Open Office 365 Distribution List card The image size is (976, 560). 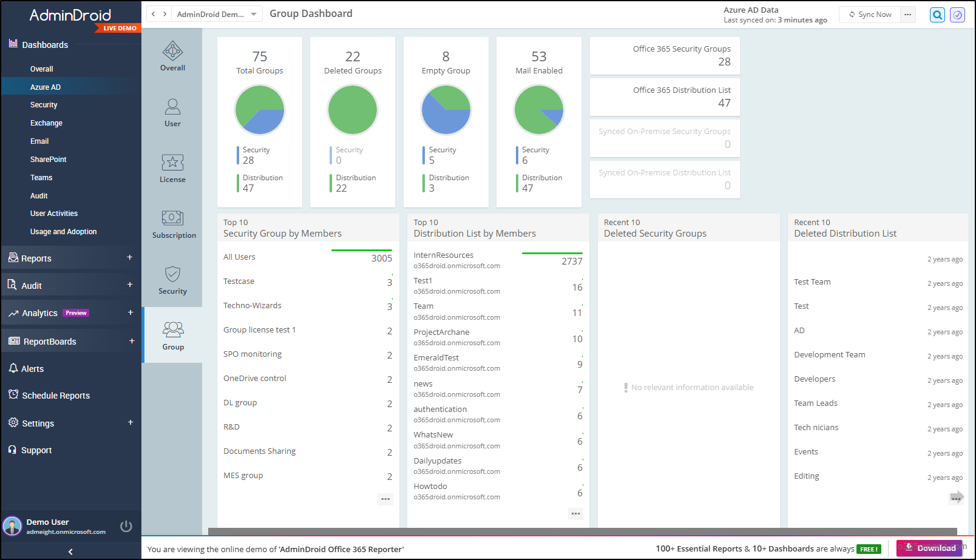click(x=665, y=97)
